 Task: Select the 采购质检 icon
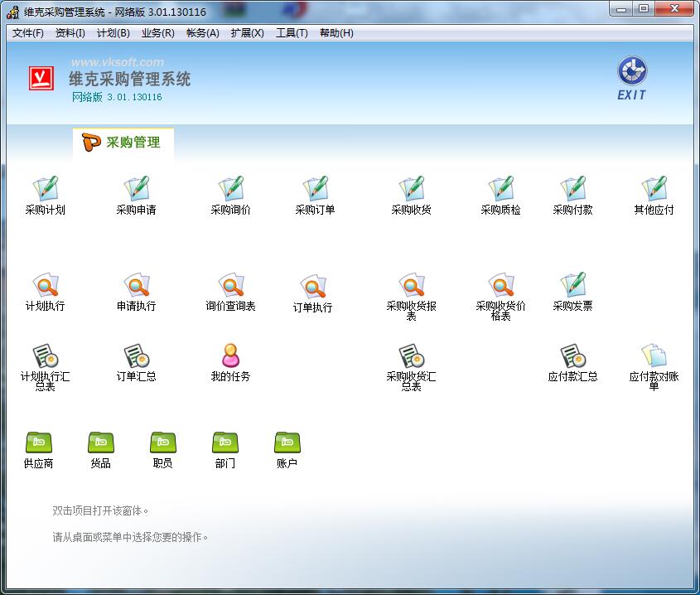point(501,188)
